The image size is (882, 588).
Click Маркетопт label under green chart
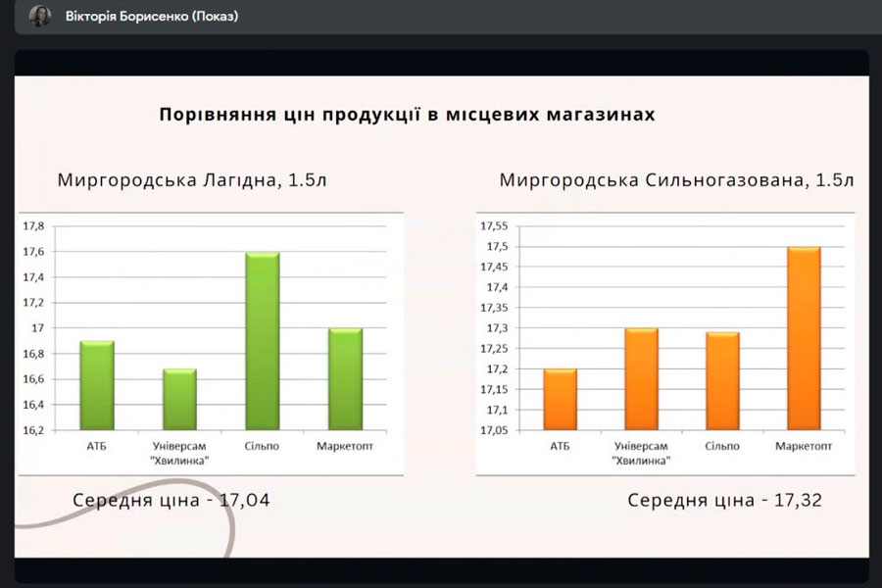[x=345, y=446]
